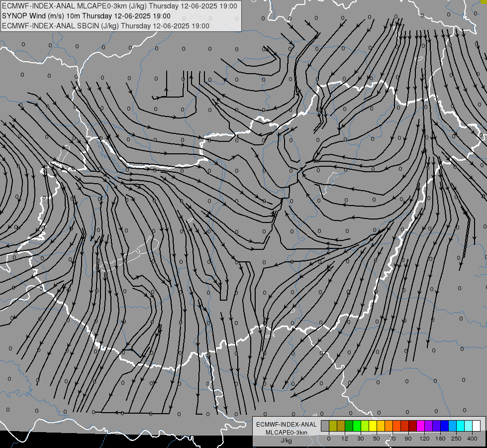Select the pure blue legend swatch
Screen dimensions: 487x448
tap(445, 426)
